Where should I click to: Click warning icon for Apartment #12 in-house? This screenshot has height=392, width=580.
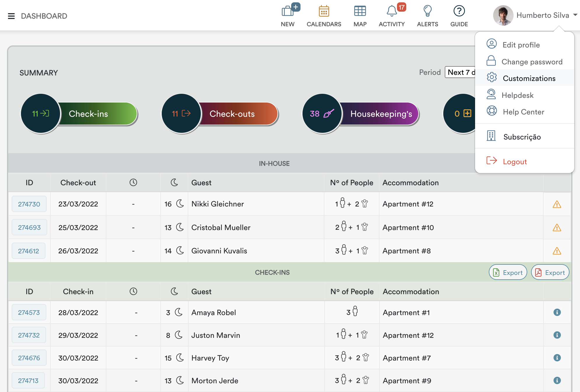point(557,204)
